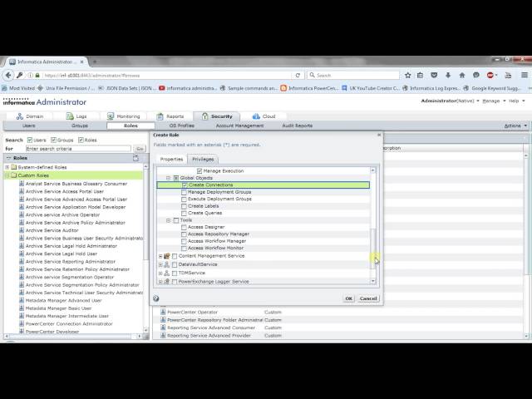Expand the System-defined Roles folder

click(x=7, y=167)
